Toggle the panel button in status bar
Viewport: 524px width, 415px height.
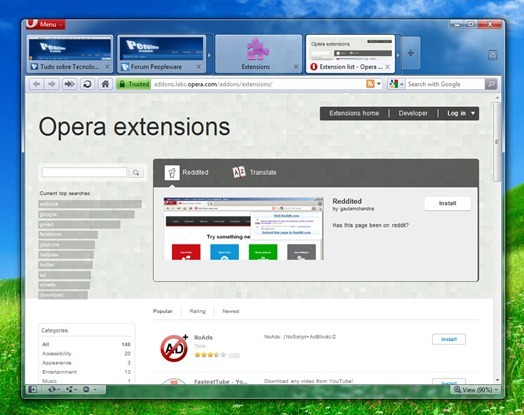tap(32, 389)
